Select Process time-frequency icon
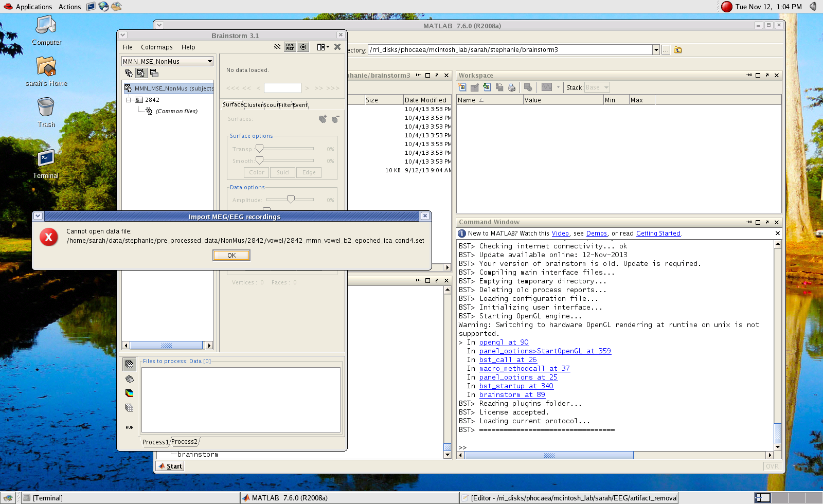 pyautogui.click(x=129, y=393)
